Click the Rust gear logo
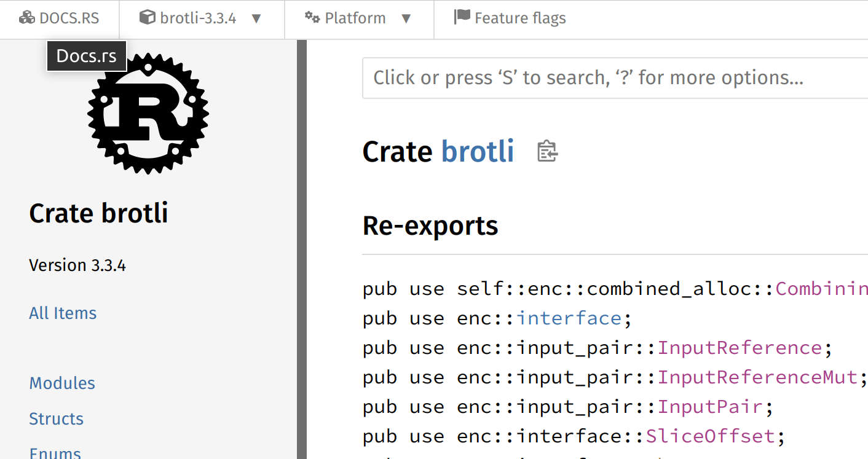The width and height of the screenshot is (868, 459). point(148,114)
